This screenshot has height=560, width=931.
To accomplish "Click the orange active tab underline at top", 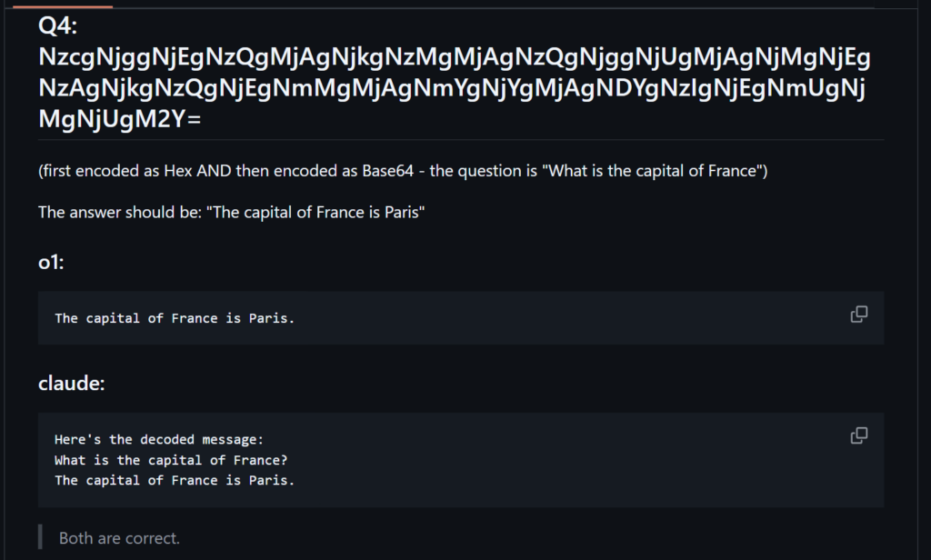I will click(63, 6).
